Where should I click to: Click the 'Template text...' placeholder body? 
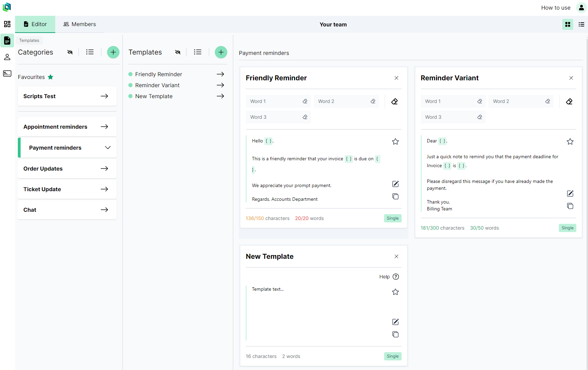268,289
